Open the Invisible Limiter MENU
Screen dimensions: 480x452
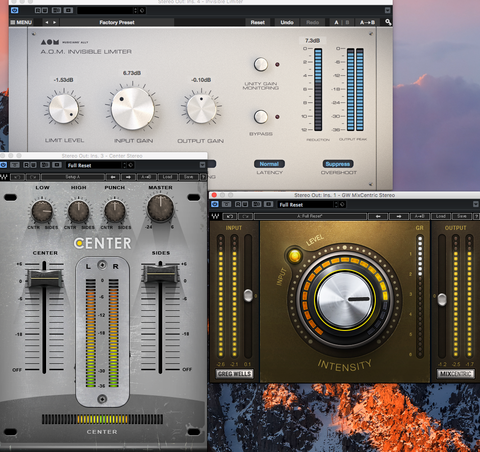coord(21,22)
